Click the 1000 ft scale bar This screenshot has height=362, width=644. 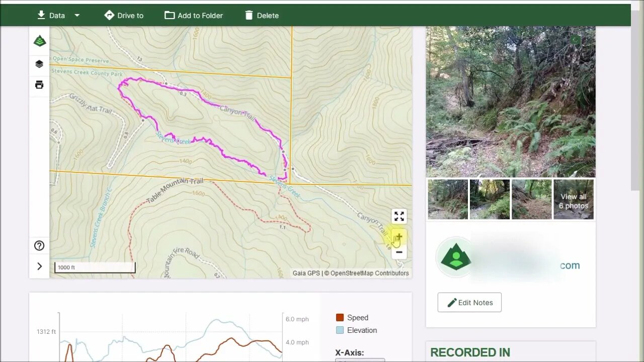pyautogui.click(x=95, y=267)
